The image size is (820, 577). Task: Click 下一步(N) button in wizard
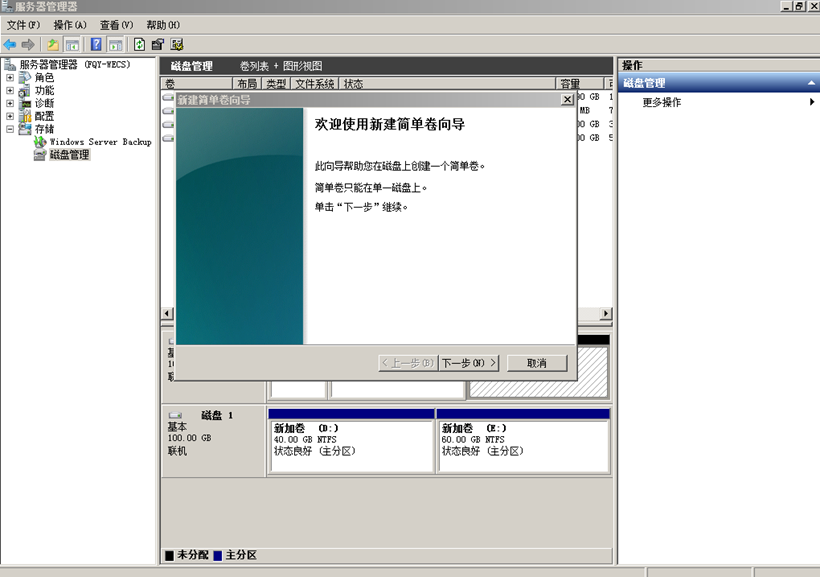click(x=469, y=363)
